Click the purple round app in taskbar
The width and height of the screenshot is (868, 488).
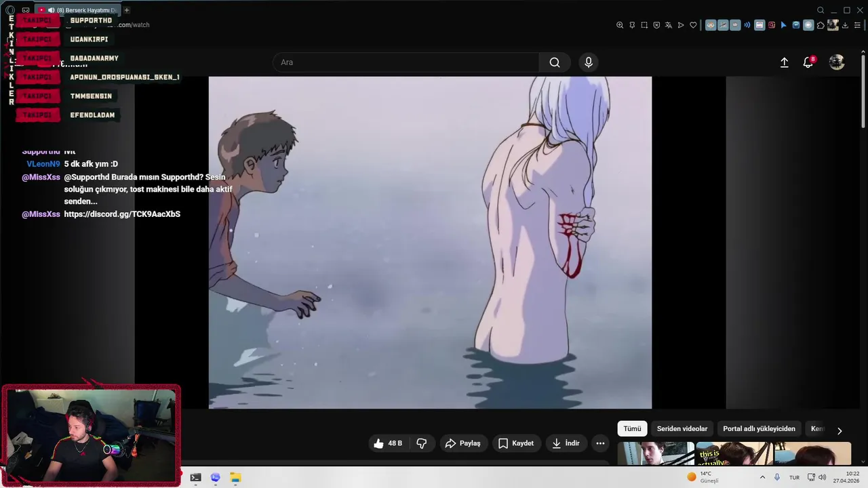pyautogui.click(x=216, y=477)
